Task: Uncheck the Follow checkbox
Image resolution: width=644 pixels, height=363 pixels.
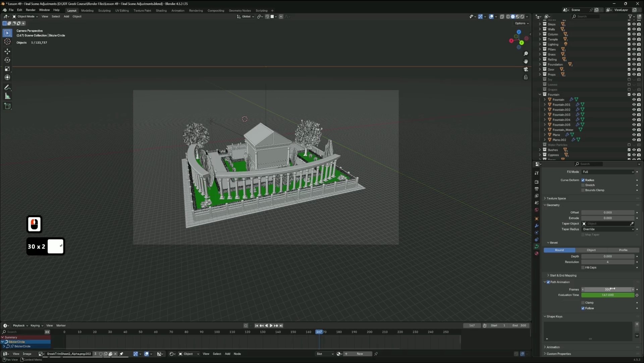Action: (583, 308)
